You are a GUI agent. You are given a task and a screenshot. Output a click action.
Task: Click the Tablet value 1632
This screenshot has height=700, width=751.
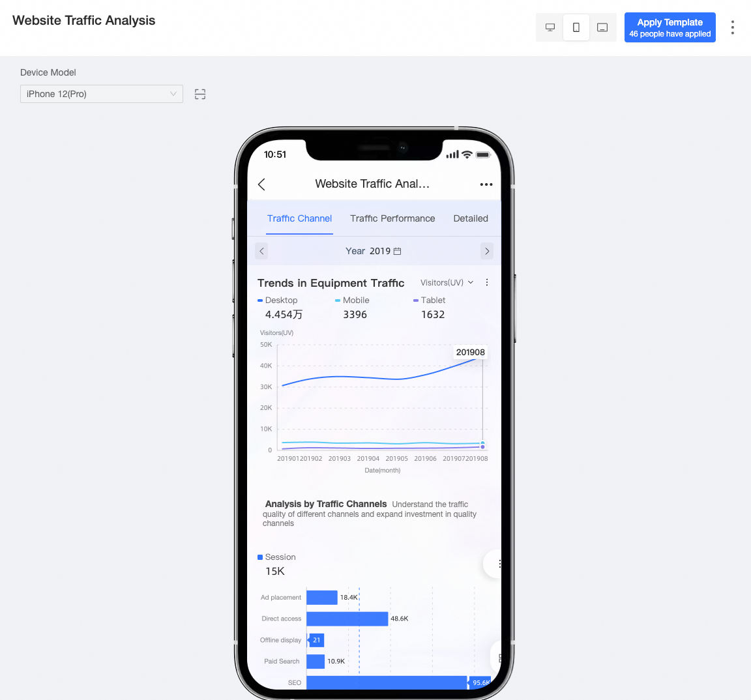pos(433,315)
